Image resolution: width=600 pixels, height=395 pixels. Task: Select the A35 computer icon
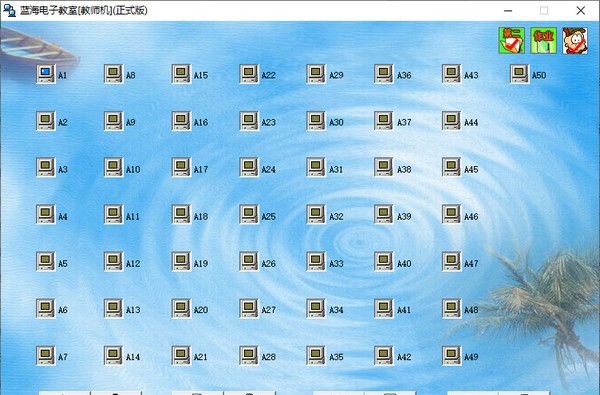tap(316, 356)
